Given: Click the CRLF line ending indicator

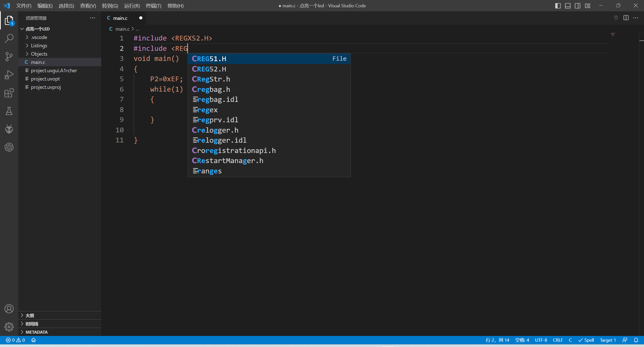Looking at the screenshot, I should (x=558, y=340).
